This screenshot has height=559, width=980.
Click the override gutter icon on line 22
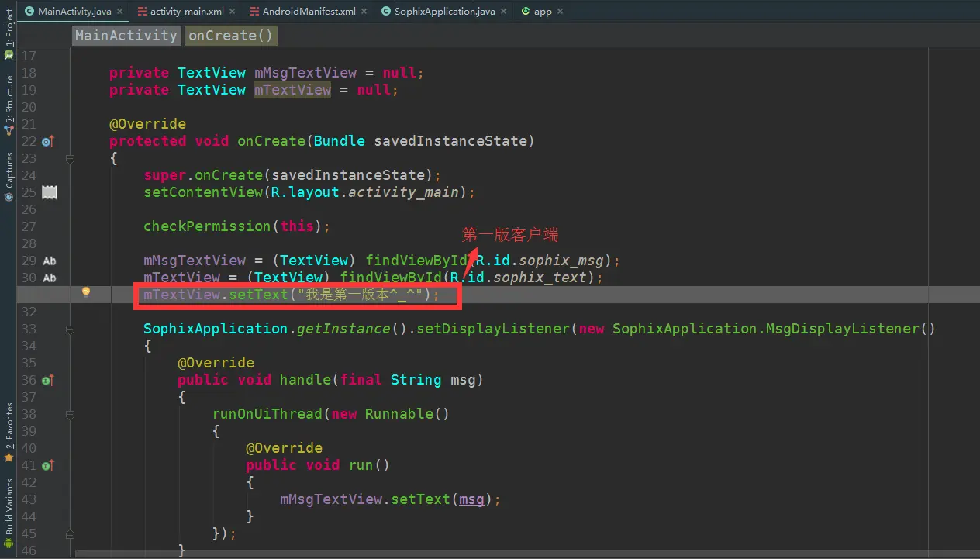point(48,141)
